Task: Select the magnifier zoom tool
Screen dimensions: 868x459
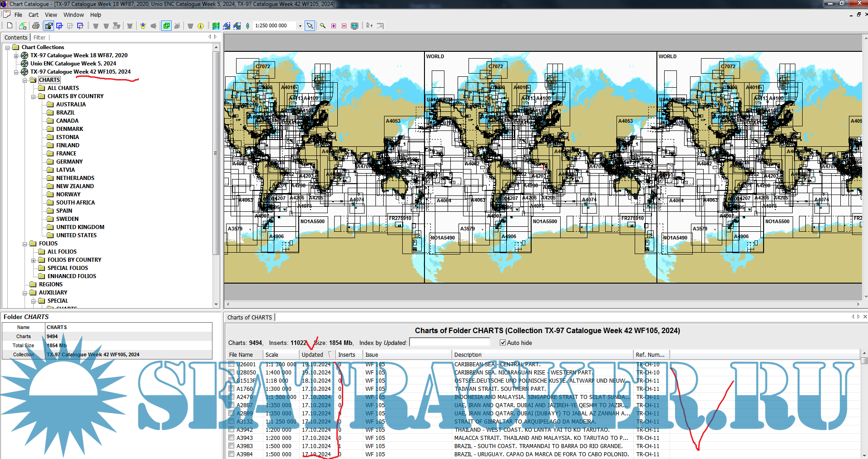Action: pyautogui.click(x=323, y=26)
